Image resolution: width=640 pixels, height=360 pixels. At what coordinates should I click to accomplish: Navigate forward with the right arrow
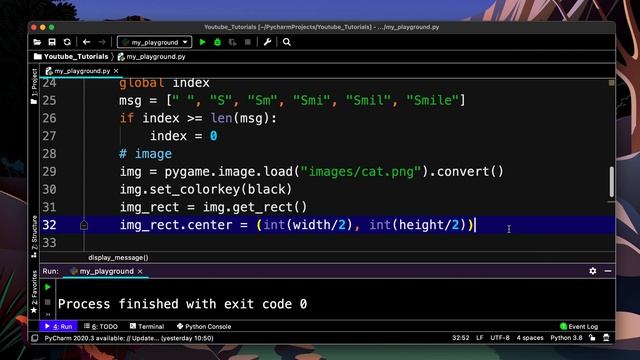coord(102,42)
